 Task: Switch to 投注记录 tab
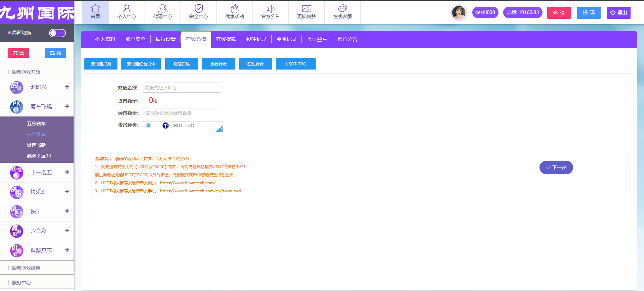(x=256, y=39)
